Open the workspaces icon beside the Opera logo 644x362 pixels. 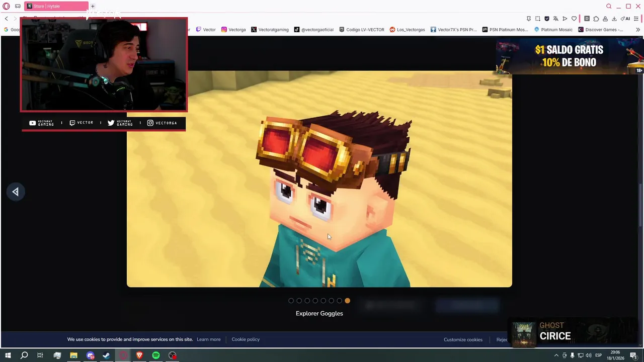pos(18,6)
